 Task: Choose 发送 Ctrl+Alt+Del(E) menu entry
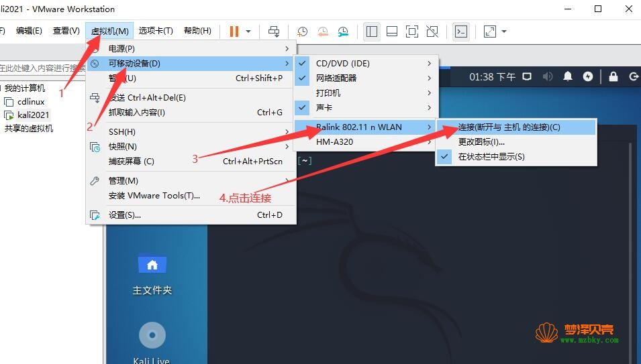pyautogui.click(x=191, y=97)
